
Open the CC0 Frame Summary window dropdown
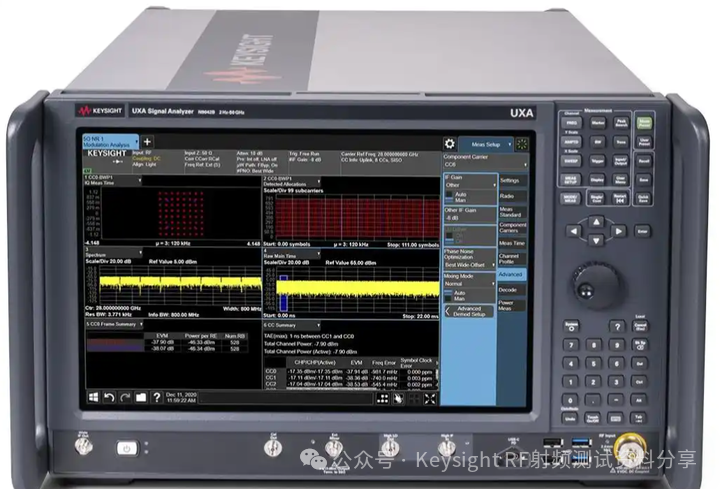tap(114, 324)
